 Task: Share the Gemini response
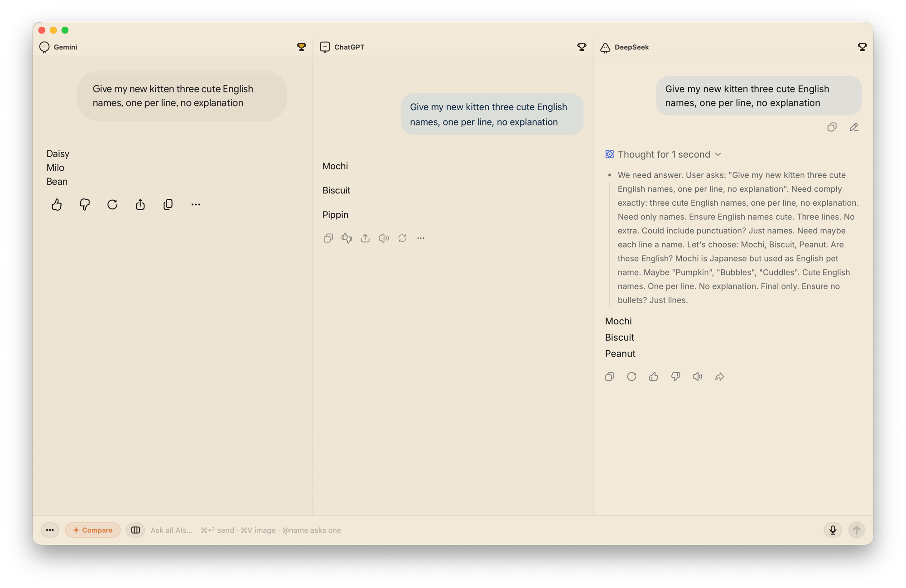coord(140,204)
